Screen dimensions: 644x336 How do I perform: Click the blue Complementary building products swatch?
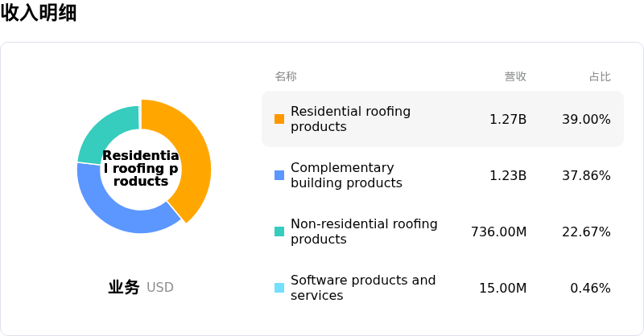pyautogui.click(x=279, y=175)
